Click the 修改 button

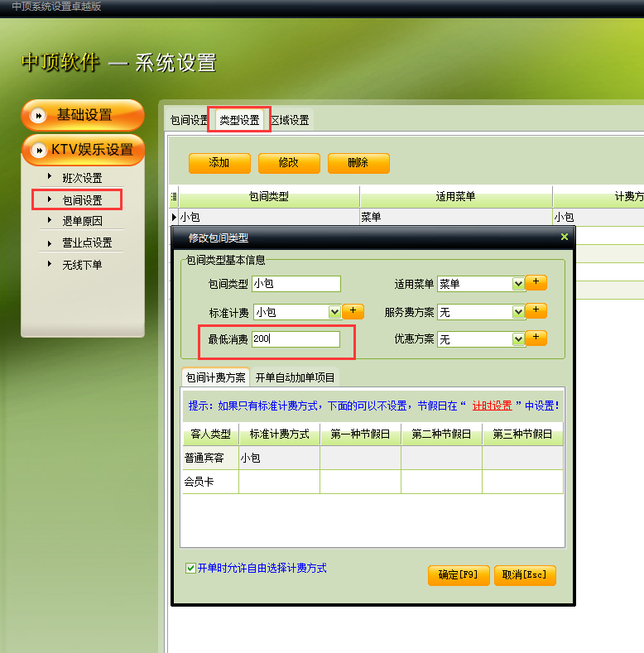(x=289, y=163)
